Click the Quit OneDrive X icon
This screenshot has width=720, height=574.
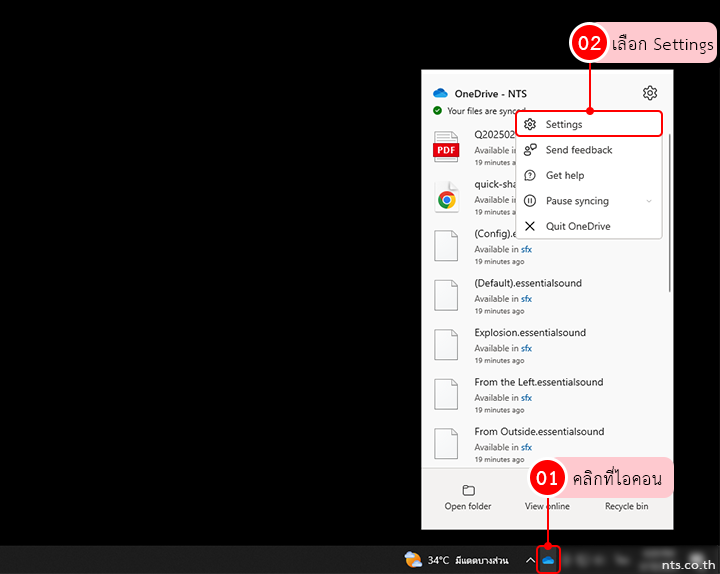click(530, 226)
